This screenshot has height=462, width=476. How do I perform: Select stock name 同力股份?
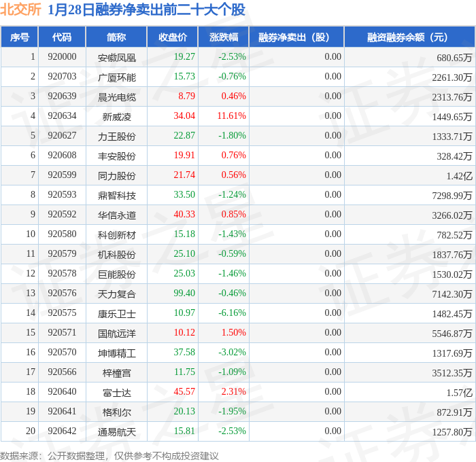tap(116, 176)
